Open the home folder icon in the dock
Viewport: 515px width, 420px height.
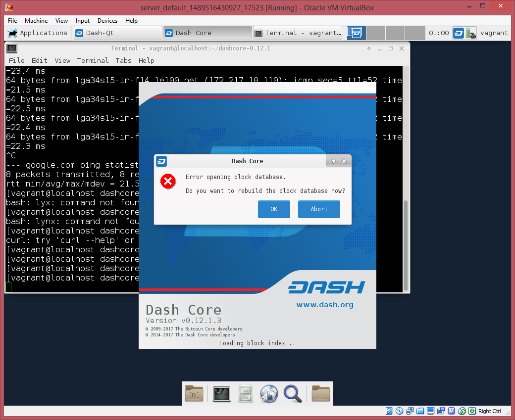194,393
